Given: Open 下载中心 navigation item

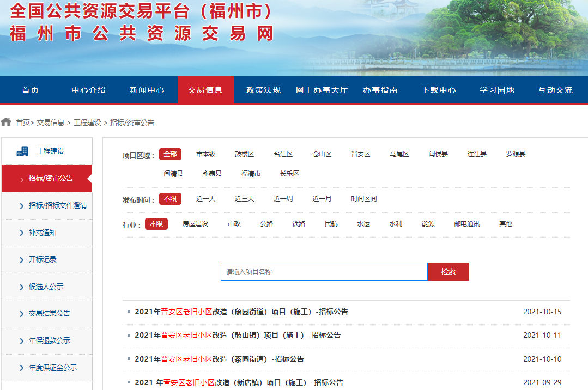Looking at the screenshot, I should [439, 90].
